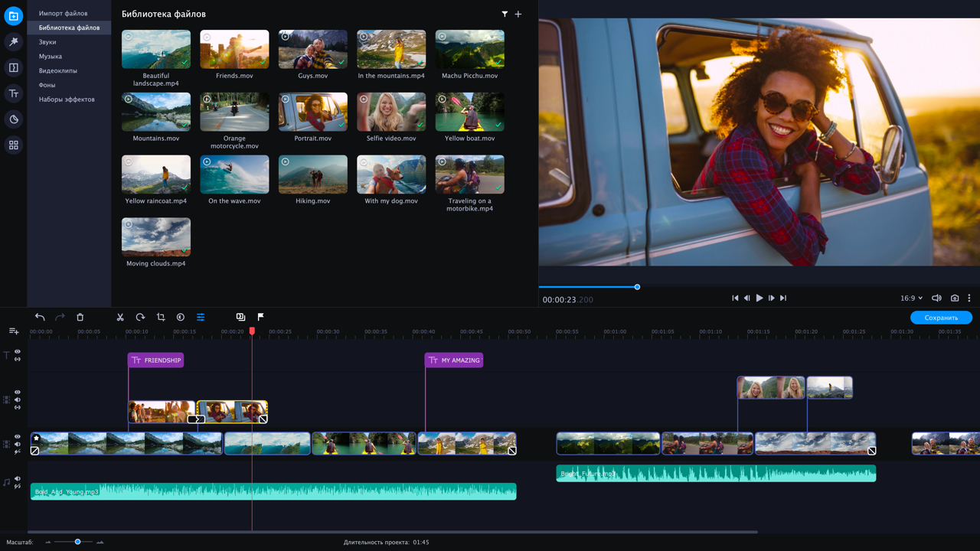Click the Rotate icon in timeline toolbar

(140, 317)
